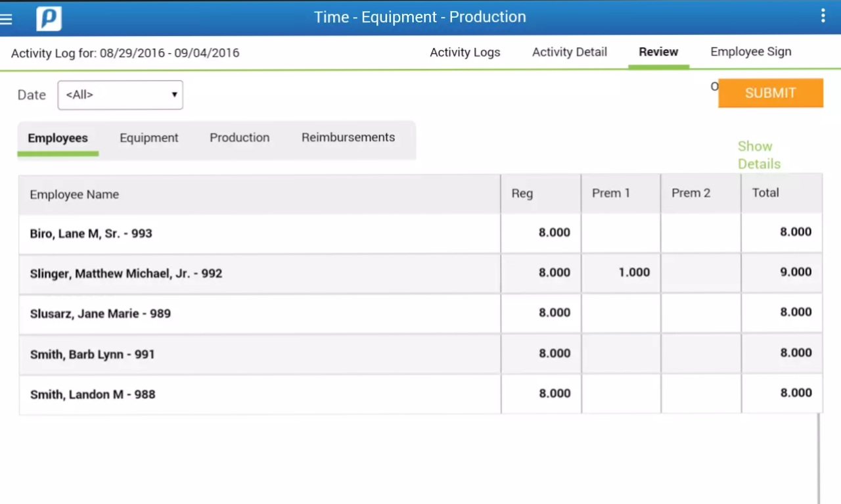Expand the Date filter dropdown
Image resolution: width=841 pixels, height=504 pixels.
(x=120, y=95)
